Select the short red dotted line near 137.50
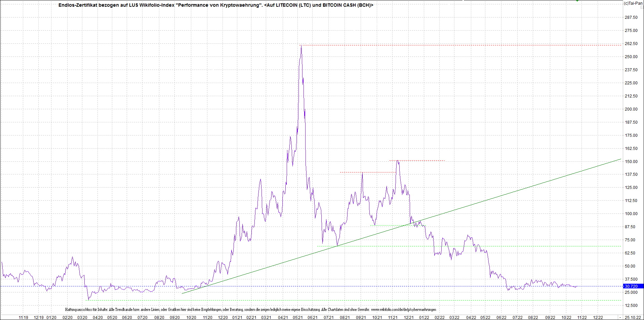 (368, 172)
